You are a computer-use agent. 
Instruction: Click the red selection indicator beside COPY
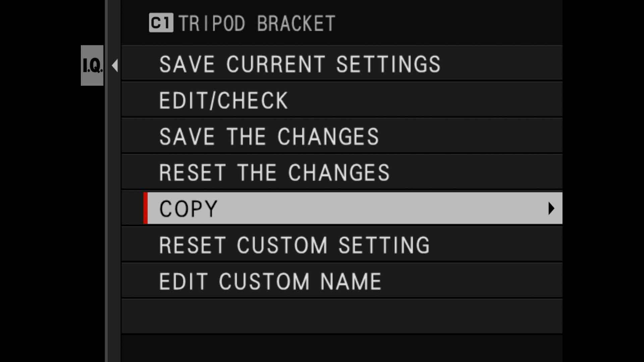[x=145, y=208]
